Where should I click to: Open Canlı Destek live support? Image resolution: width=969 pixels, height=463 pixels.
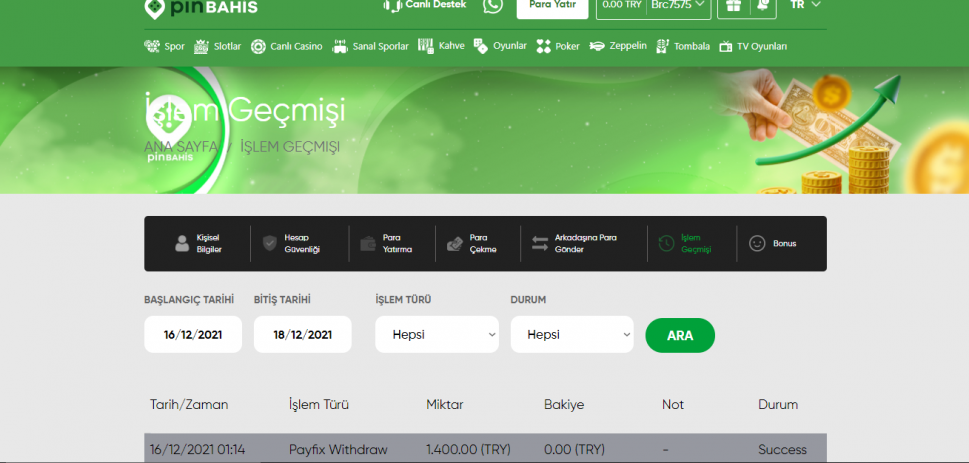coord(425,5)
